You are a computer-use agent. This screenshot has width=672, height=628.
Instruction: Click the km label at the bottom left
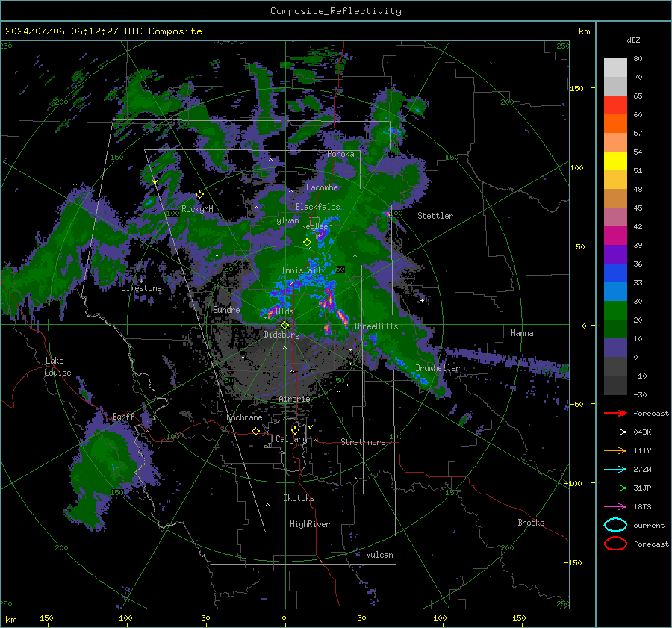pos(11,620)
